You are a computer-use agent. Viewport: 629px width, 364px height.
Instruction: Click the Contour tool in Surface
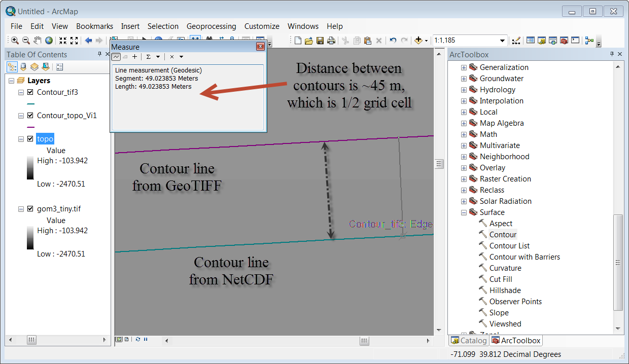click(503, 235)
